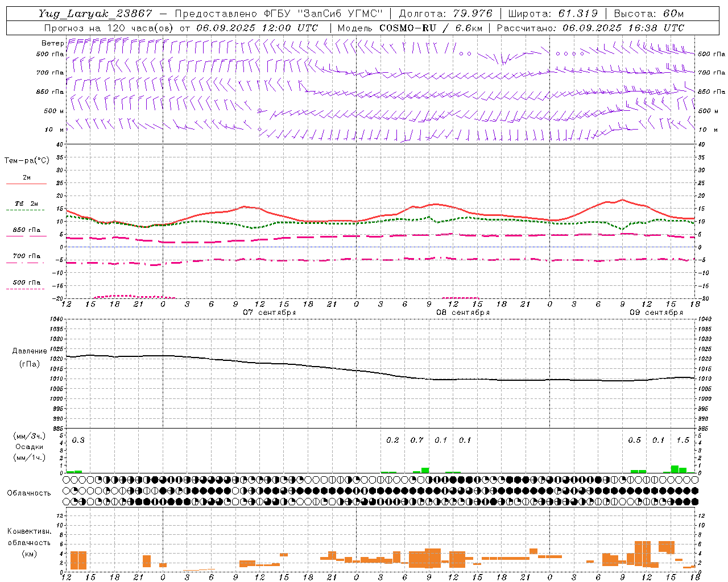Click the 500 гПа temperature legend entry
This screenshot has width=728, height=582.
coord(27,282)
